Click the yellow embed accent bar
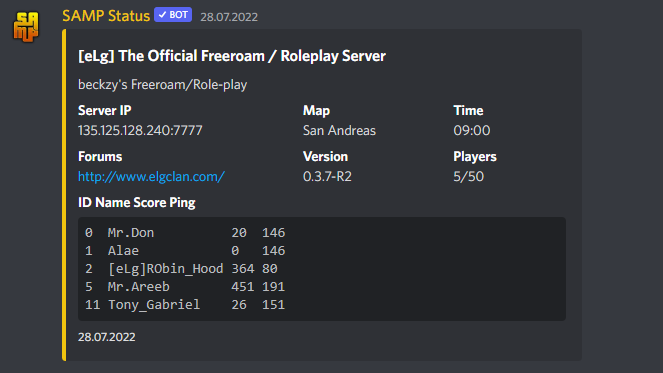 (x=64, y=195)
